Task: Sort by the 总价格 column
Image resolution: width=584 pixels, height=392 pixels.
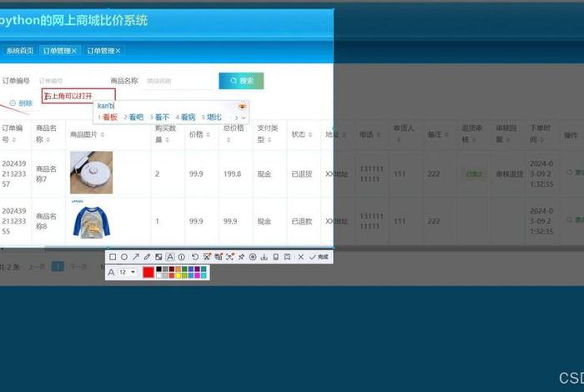Action: [x=229, y=140]
